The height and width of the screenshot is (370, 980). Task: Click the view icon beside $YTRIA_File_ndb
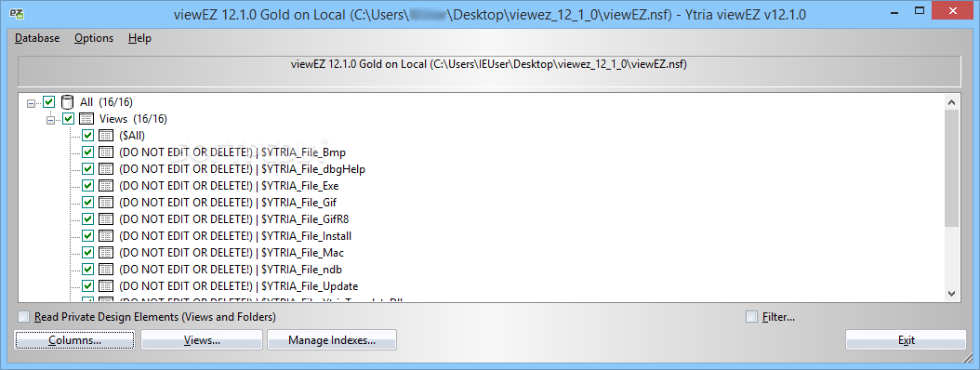(106, 270)
